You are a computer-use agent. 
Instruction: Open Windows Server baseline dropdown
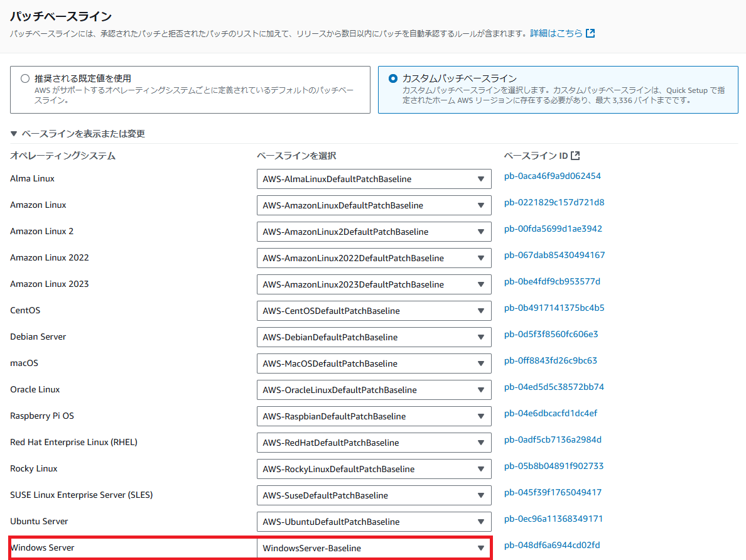[x=374, y=548]
